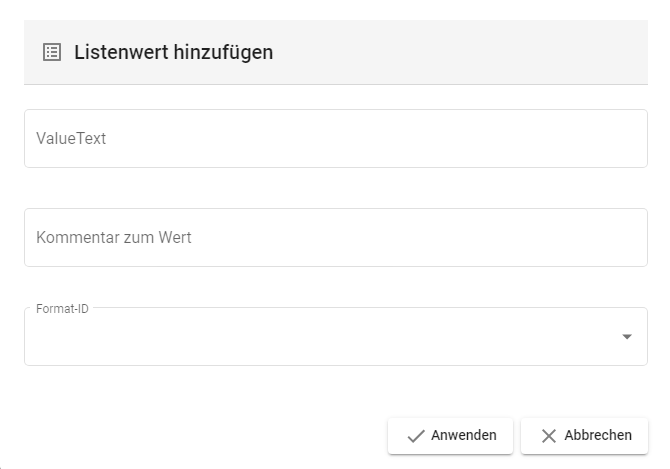
Task: Cancel the dialog via the Abbrechen label
Action: (x=598, y=436)
